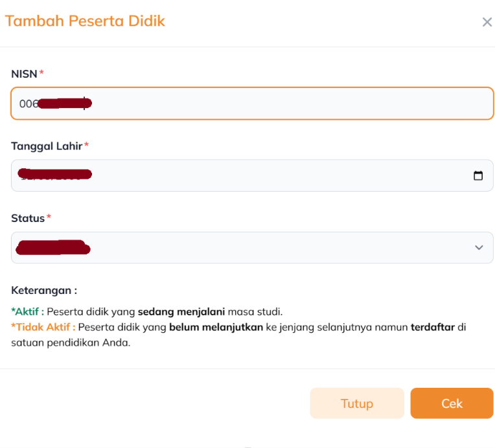Click the Tambah Peserta Didik title
The image size is (495, 448).
(x=85, y=21)
